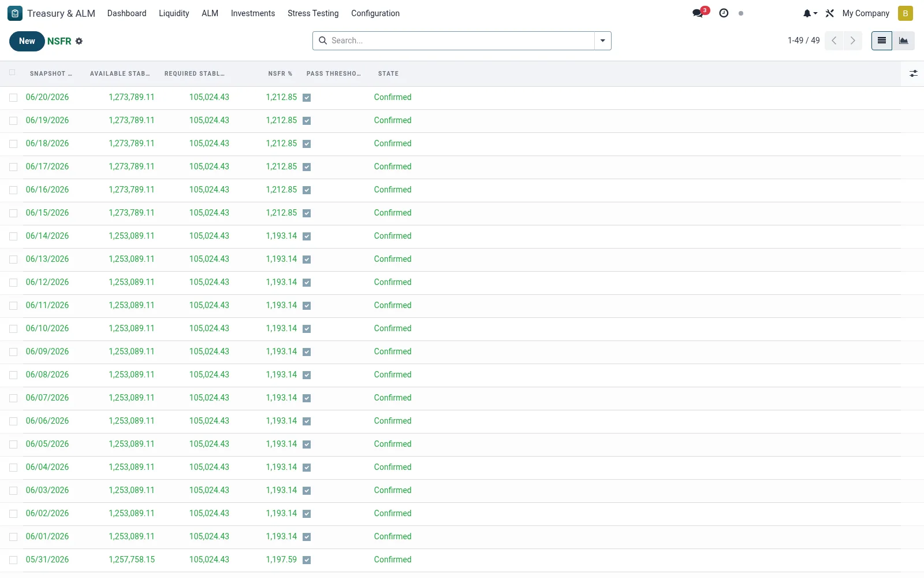Screen dimensions: 924x578
Task: Check the 06/10/2026 record checkbox
Action: click(x=13, y=329)
